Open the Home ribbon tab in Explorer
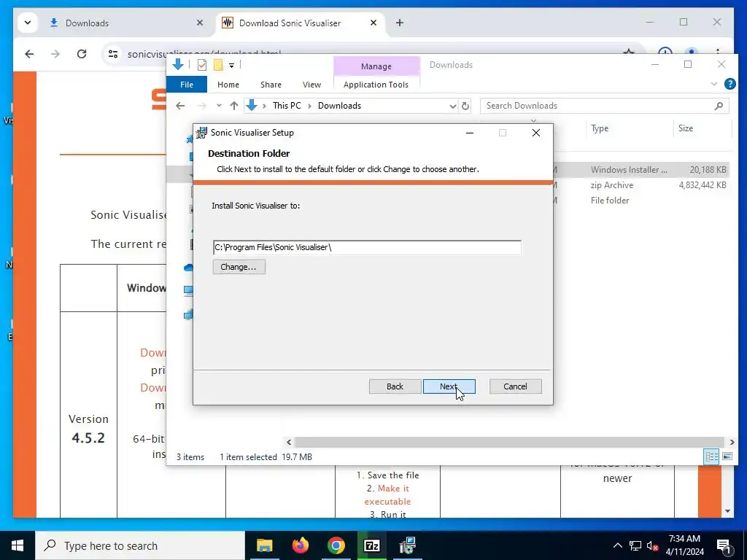The height and width of the screenshot is (560, 747). click(x=228, y=85)
